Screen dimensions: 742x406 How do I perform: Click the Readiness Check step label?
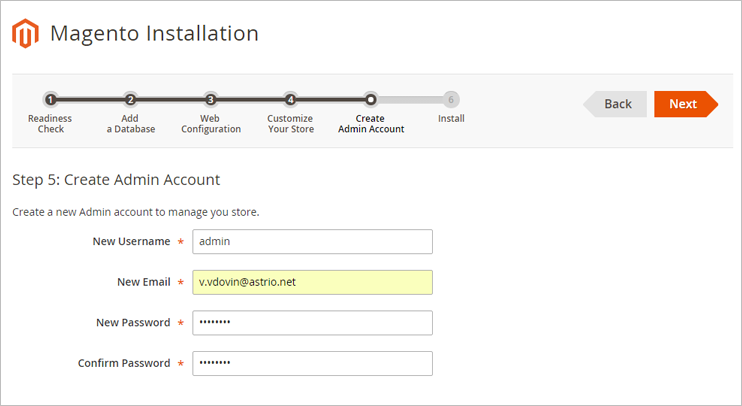50,124
